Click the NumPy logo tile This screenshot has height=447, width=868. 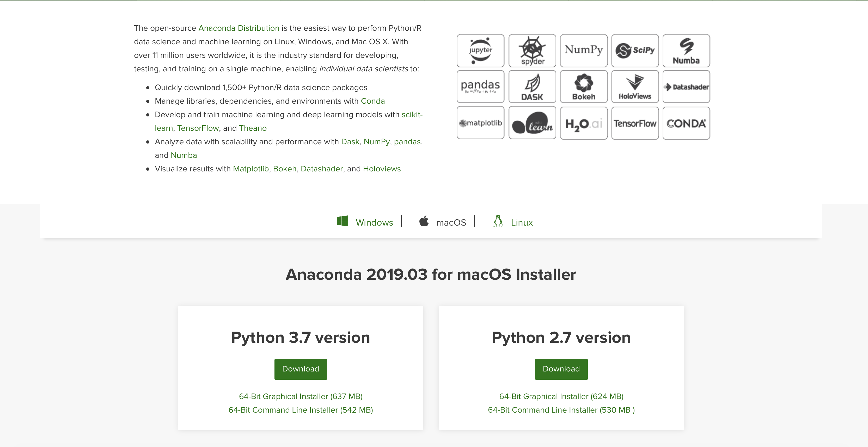(584, 51)
